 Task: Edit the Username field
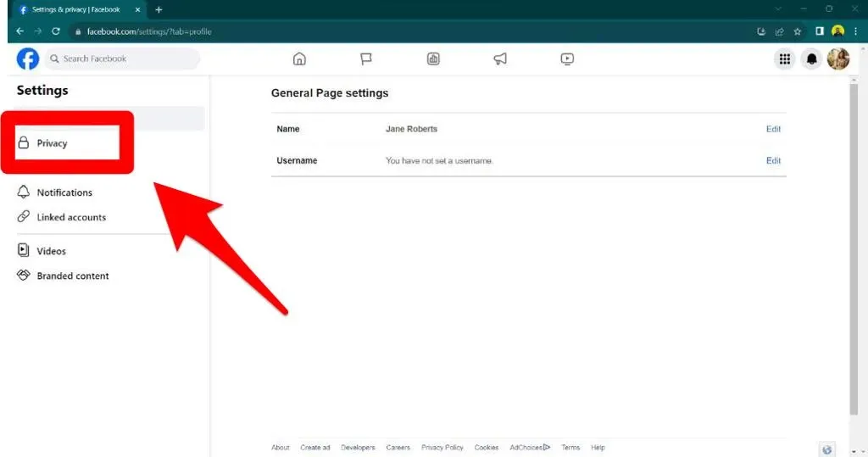coord(773,160)
